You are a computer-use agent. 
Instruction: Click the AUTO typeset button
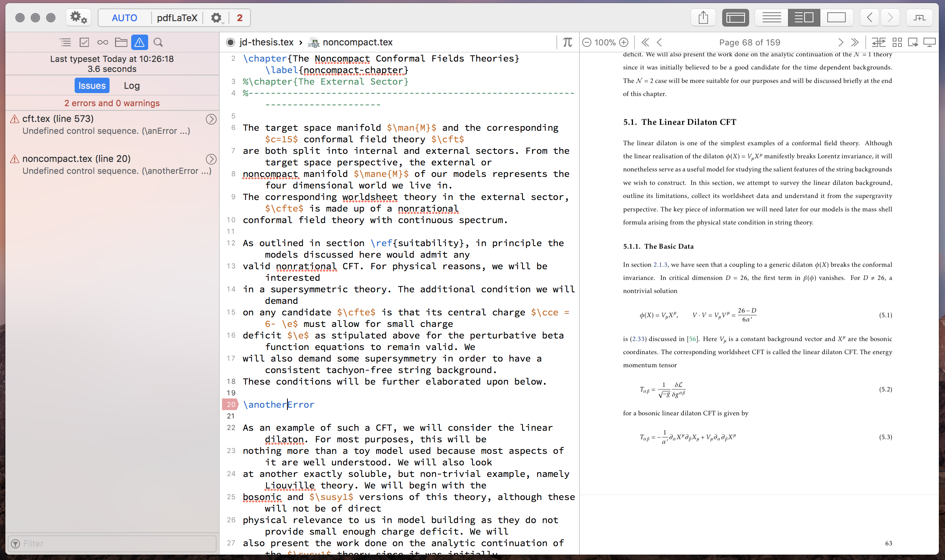124,18
